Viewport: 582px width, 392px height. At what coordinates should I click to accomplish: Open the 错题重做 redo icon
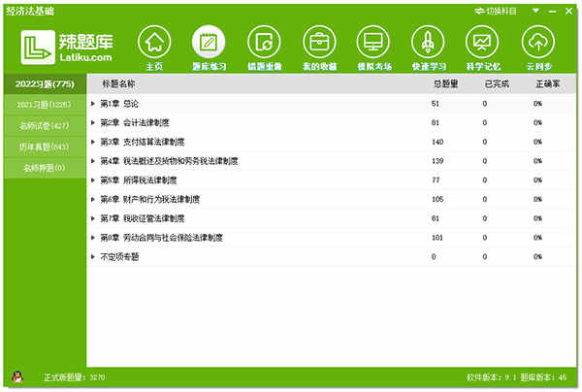coord(264,42)
